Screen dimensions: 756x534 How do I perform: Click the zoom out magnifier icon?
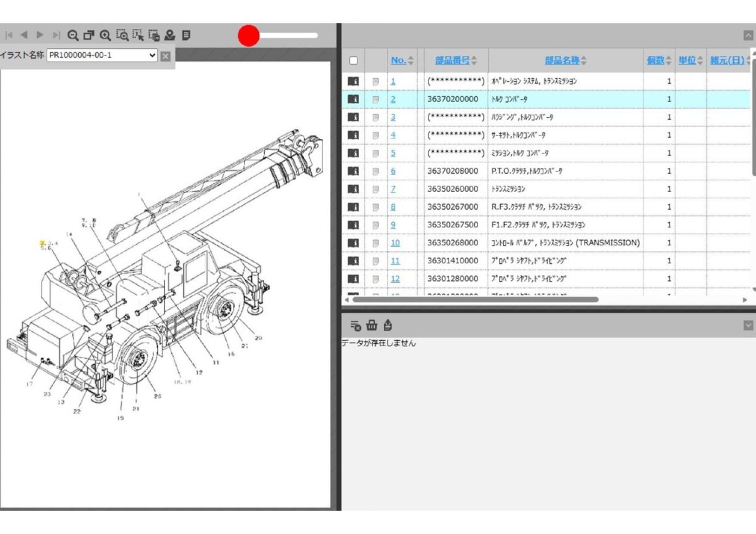click(73, 35)
